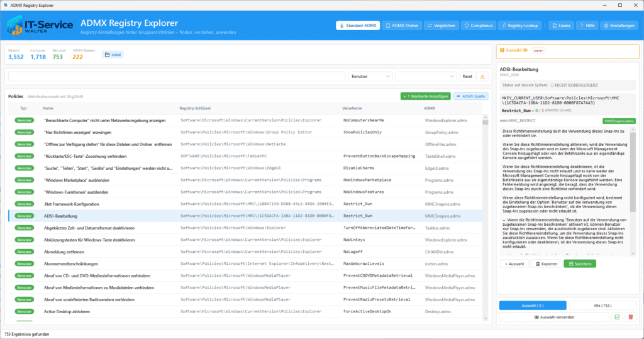Open the Compliance check
The image size is (644, 339).
pyautogui.click(x=478, y=26)
